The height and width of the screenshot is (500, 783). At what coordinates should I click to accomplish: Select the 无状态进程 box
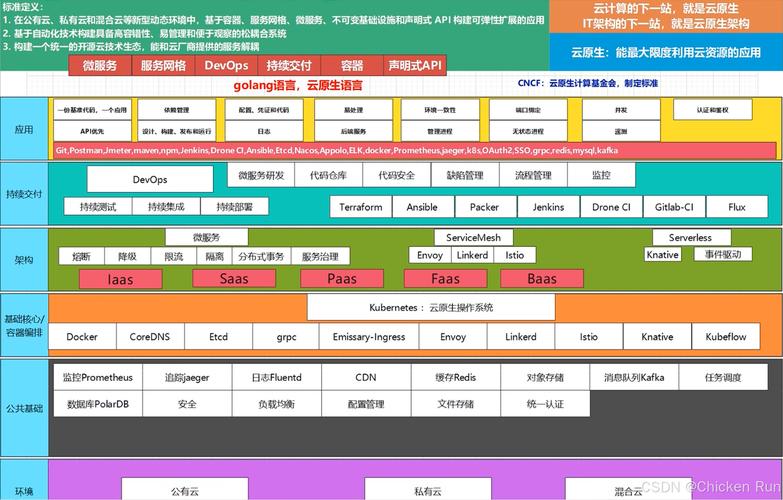tap(528, 131)
